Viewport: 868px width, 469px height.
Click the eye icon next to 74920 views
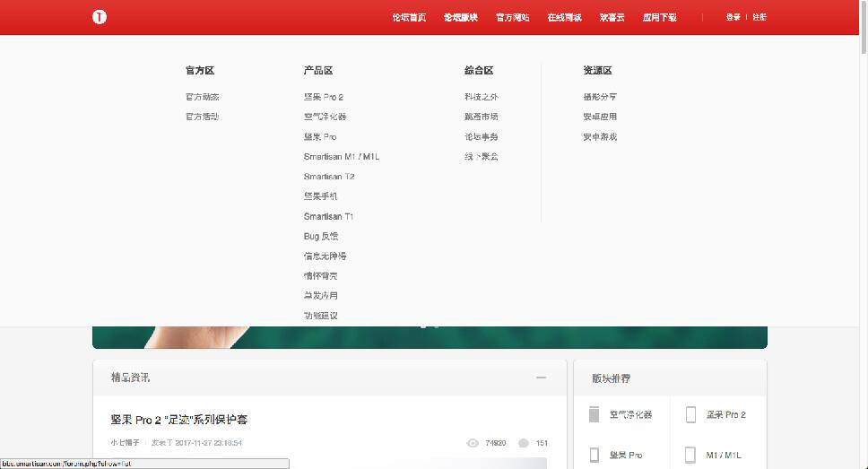pyautogui.click(x=473, y=443)
